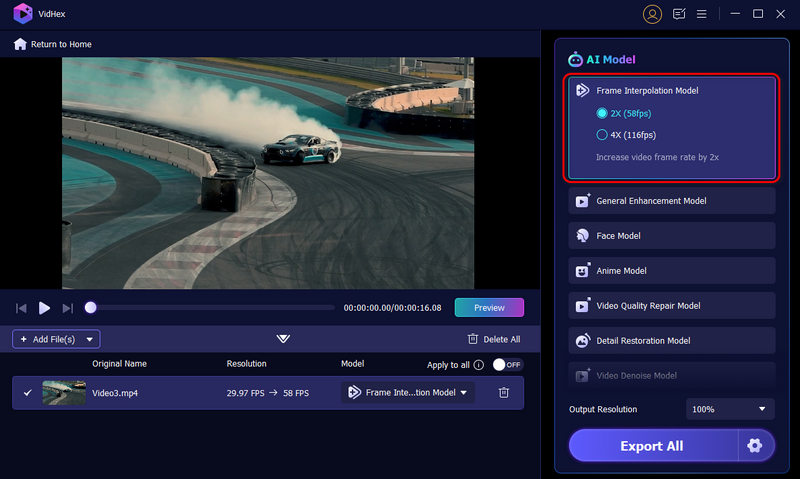Skip to the next frame

[x=68, y=308]
